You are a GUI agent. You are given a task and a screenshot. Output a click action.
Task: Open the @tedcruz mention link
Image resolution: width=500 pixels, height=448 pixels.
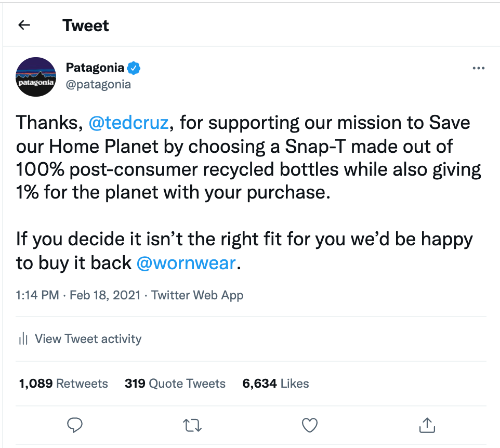click(128, 123)
